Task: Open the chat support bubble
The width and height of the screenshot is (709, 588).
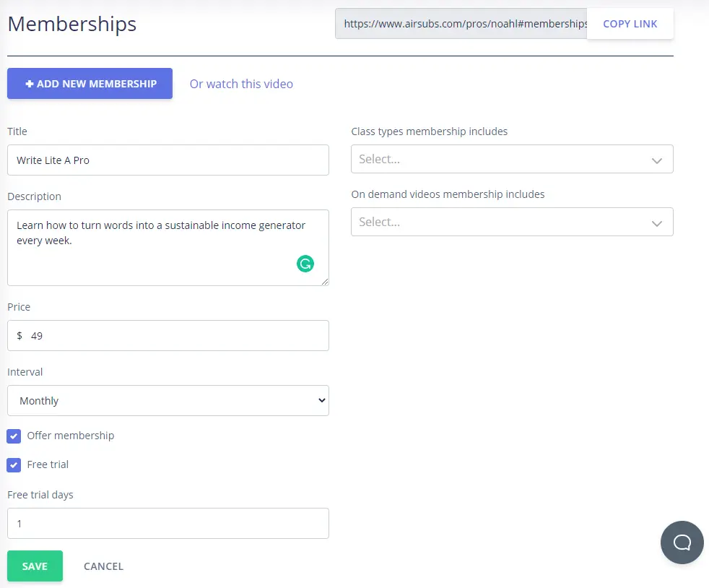Action: click(682, 542)
